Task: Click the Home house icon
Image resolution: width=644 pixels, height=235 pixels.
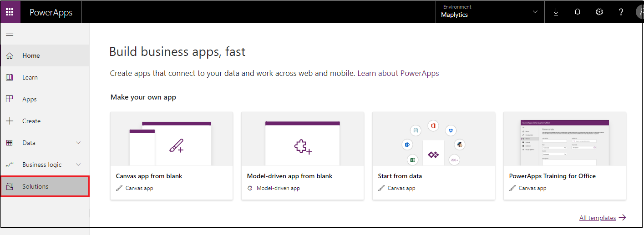Action: pyautogui.click(x=10, y=55)
